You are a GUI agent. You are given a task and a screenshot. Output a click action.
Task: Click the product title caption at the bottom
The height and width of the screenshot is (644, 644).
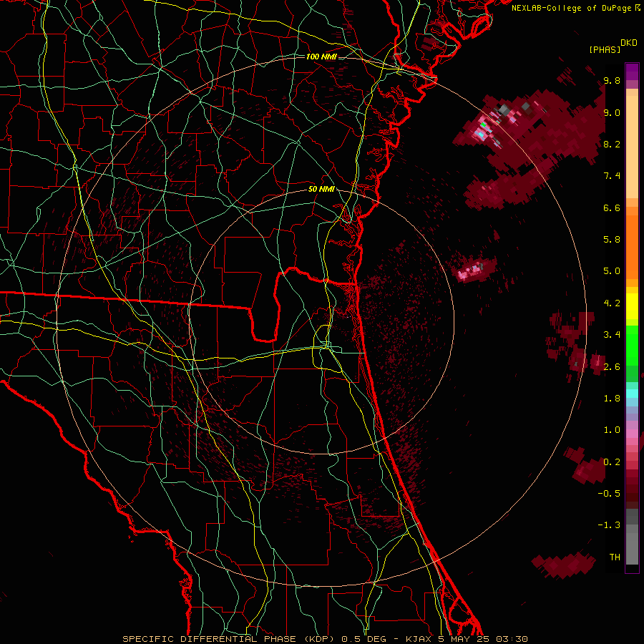tap(325, 639)
